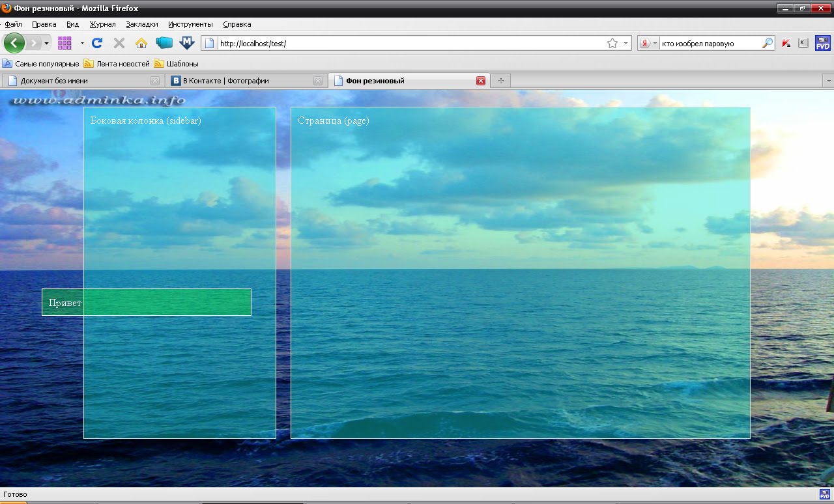Click the 'Готово' status bar text
This screenshot has height=504, width=834.
click(x=15, y=495)
